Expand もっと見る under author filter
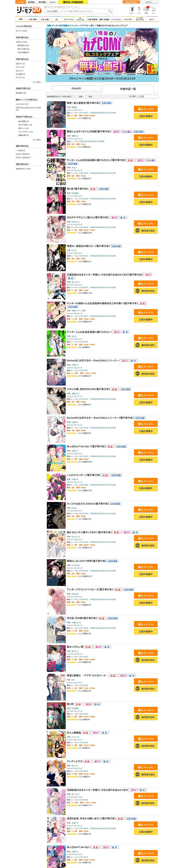 pyautogui.click(x=37, y=82)
